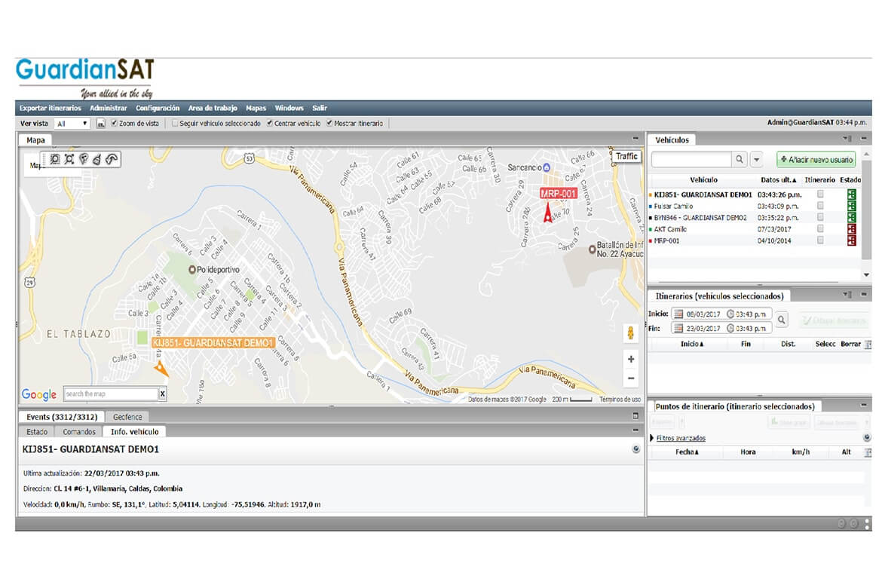
Task: Click the red MRP-001 vehicle marker on map
Action: 548,214
